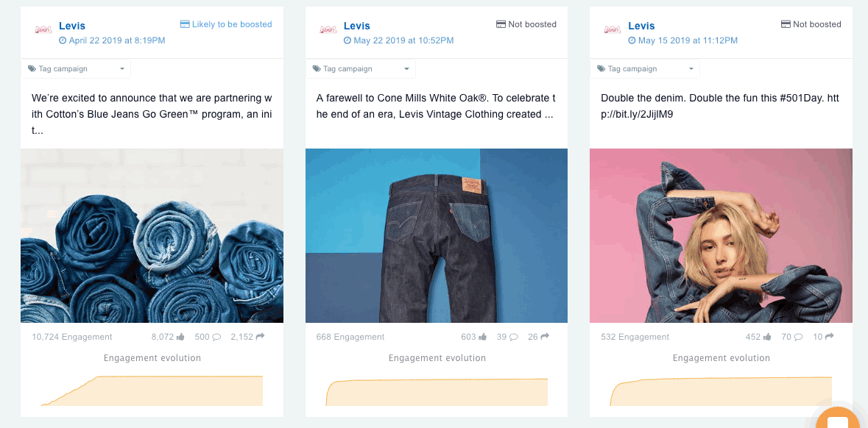This screenshot has width=868, height=428.
Task: Open Tag campaign dropdown on April 22 post
Action: pyautogui.click(x=76, y=69)
